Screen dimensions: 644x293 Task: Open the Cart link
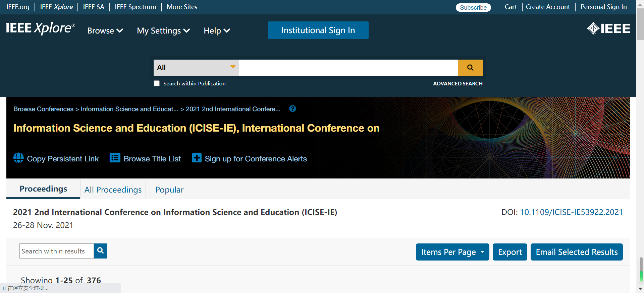click(x=511, y=7)
